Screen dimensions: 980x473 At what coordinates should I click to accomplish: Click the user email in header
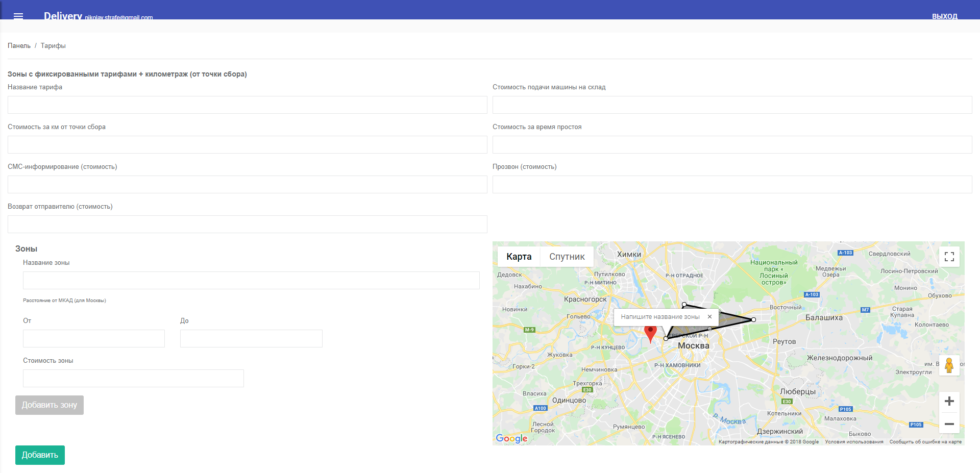coord(119,18)
